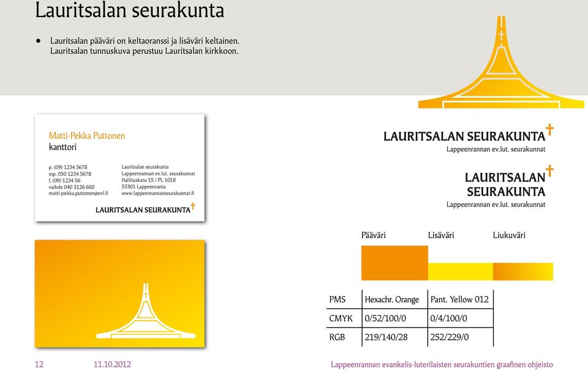Click the orange cross beside single-line LAURITSALAN SEURAKUNTA logo
The width and height of the screenshot is (588, 371).
click(x=549, y=129)
